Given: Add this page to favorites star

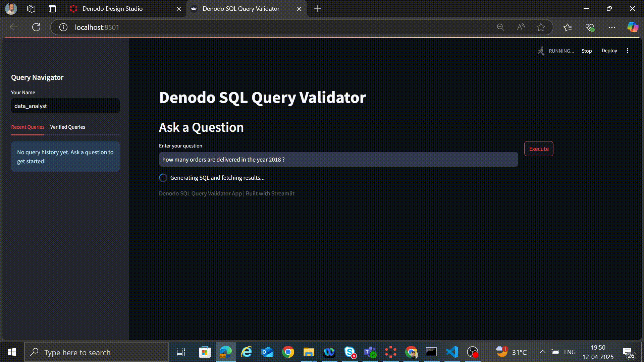Looking at the screenshot, I should pos(541,27).
